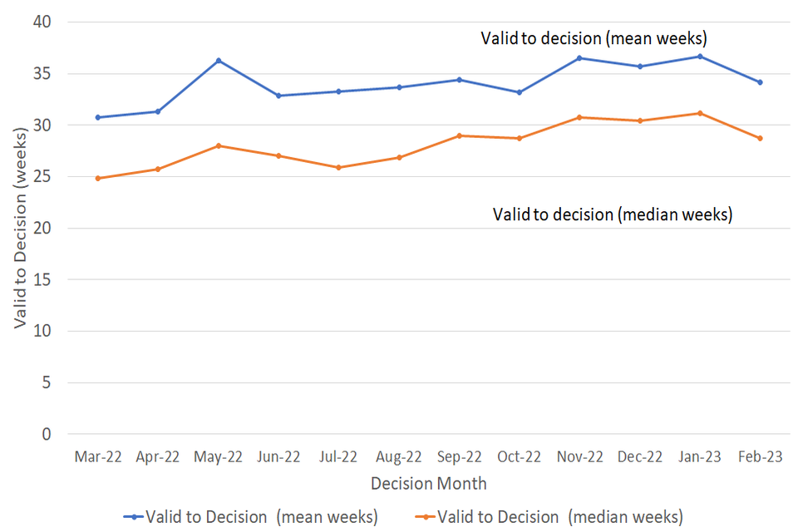Click the 40 y-axis tick label
This screenshot has width=798, height=532.
(x=43, y=22)
